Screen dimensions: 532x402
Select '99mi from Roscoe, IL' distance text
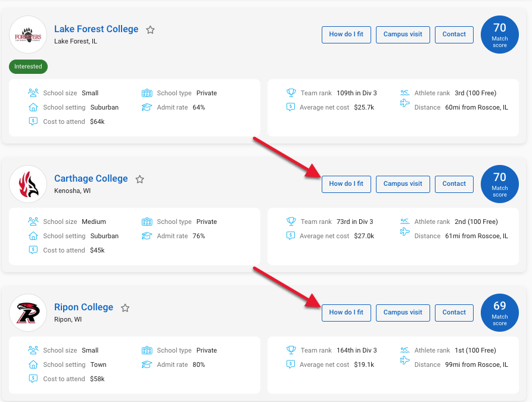pos(477,364)
